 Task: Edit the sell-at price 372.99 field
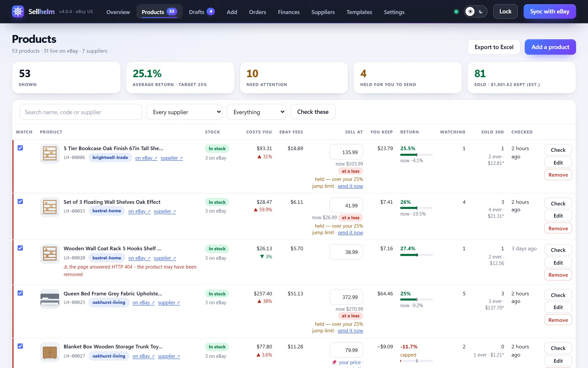(346, 297)
